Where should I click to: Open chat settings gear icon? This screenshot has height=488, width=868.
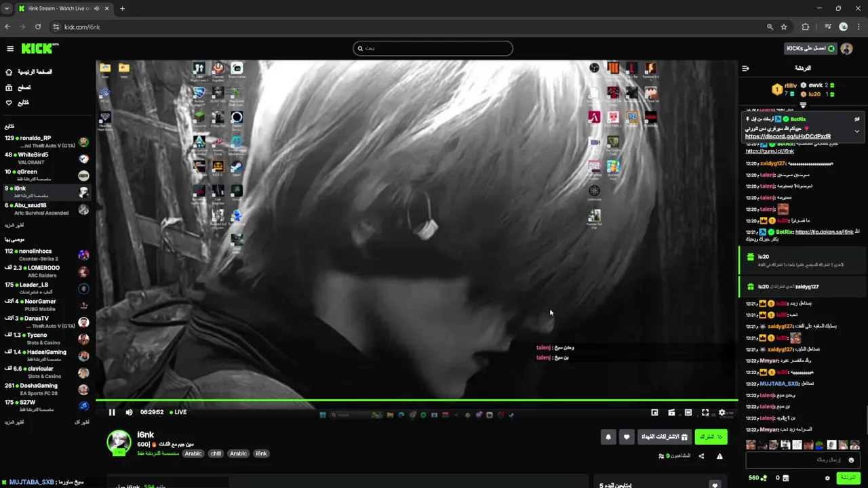coord(827,478)
